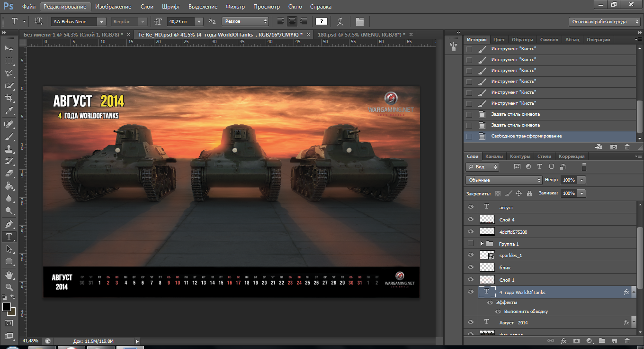Open the AA Bebas Neue font dropdown

(x=101, y=21)
